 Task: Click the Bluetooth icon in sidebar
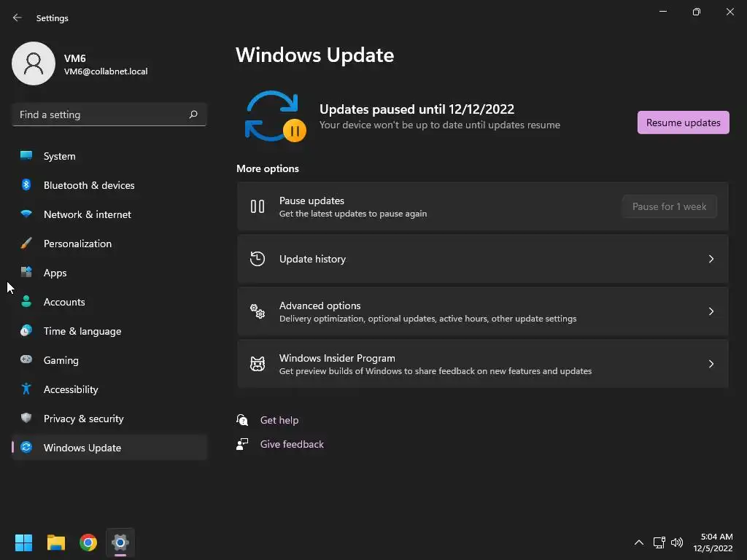coord(26,184)
